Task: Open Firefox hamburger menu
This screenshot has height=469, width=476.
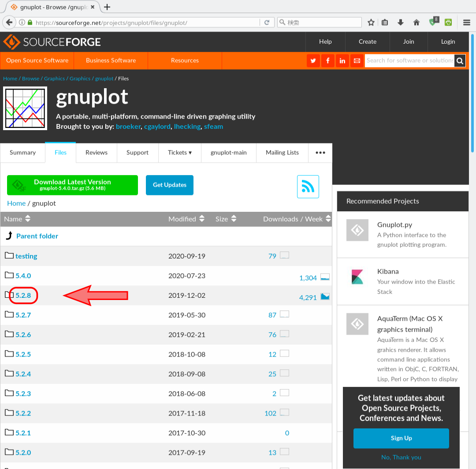Action: click(467, 23)
